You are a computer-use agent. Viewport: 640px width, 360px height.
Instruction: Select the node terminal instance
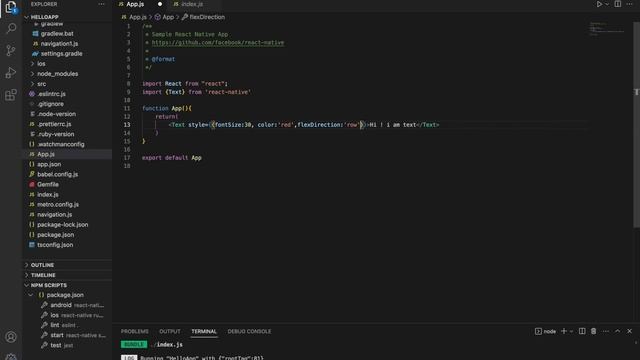(545, 331)
